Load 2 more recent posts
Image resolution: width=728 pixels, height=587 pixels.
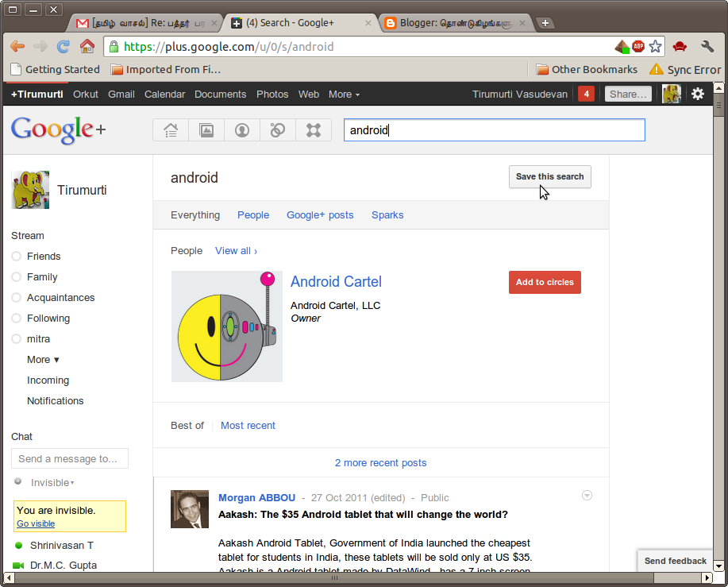(381, 462)
